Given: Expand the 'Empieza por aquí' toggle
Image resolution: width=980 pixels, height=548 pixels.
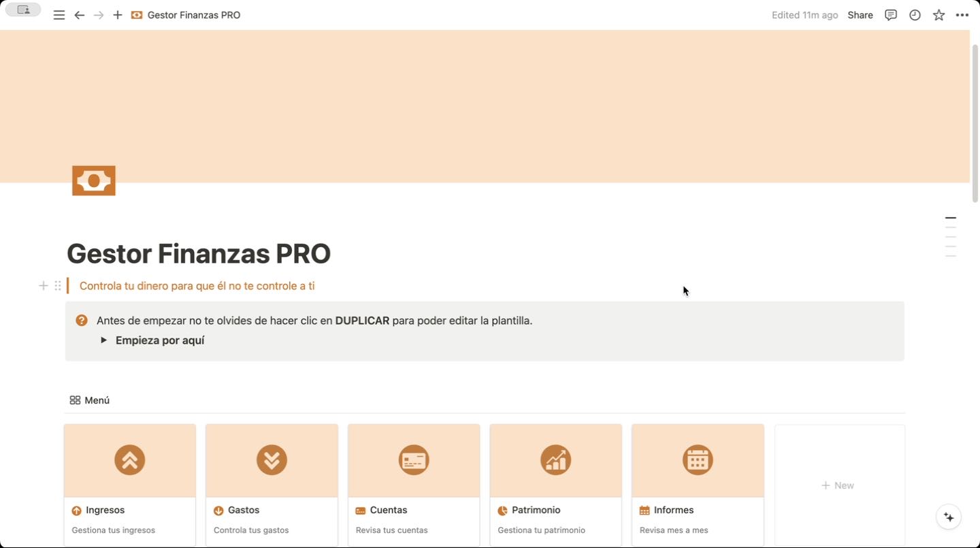Looking at the screenshot, I should click(104, 340).
